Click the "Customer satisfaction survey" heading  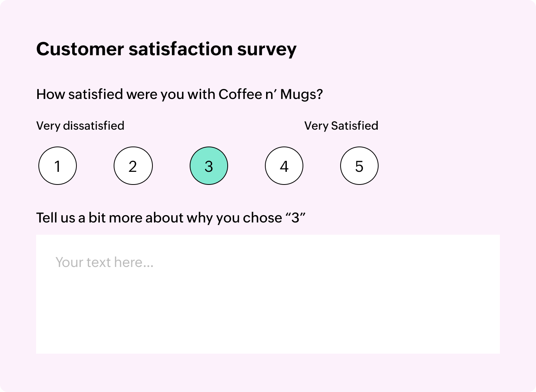point(166,49)
